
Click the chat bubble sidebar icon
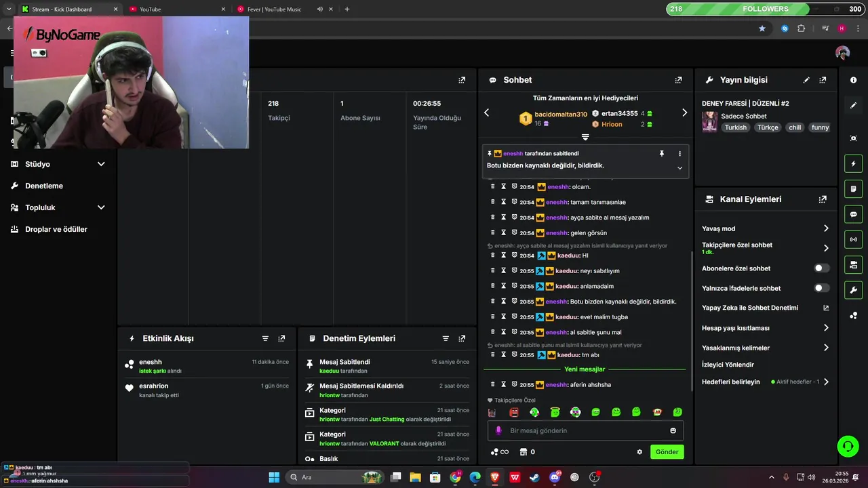(x=853, y=214)
